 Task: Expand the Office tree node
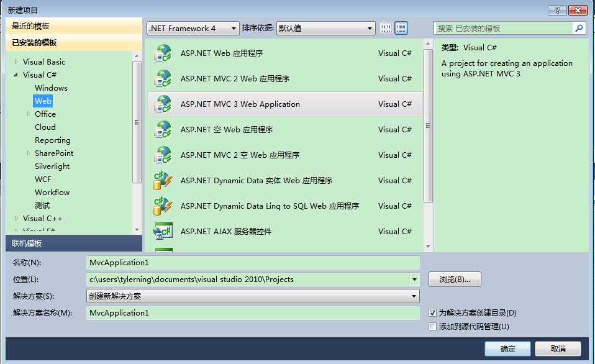click(x=28, y=114)
